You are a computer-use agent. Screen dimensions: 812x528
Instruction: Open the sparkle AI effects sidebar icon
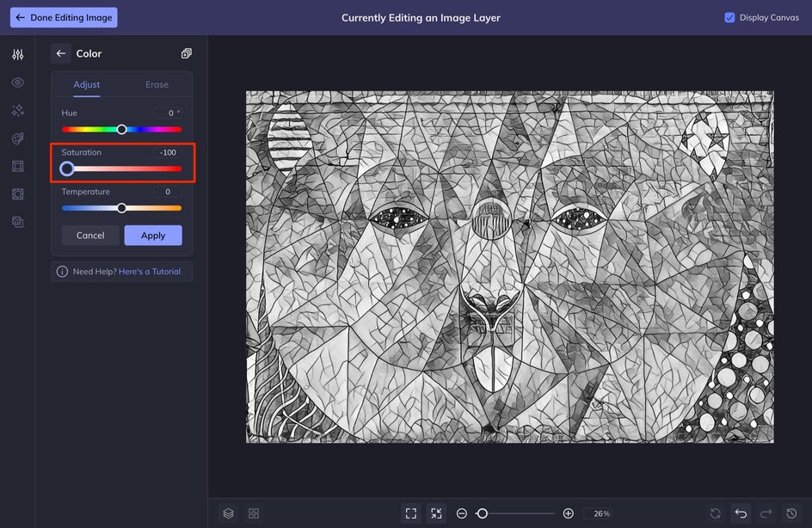pos(17,110)
